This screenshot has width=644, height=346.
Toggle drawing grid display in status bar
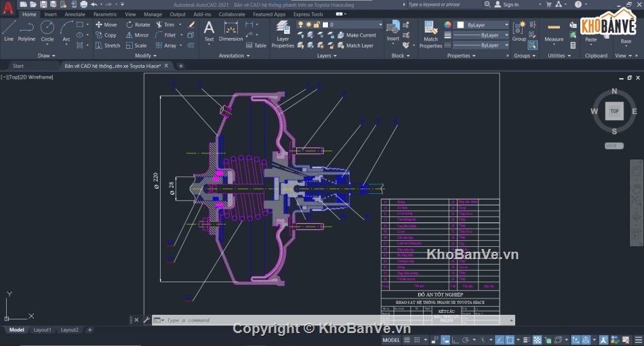point(407,340)
